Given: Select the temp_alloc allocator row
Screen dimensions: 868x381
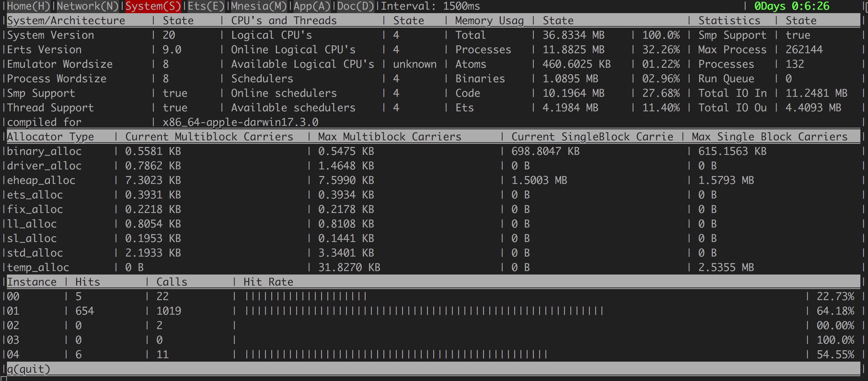Looking at the screenshot, I should 38,268.
